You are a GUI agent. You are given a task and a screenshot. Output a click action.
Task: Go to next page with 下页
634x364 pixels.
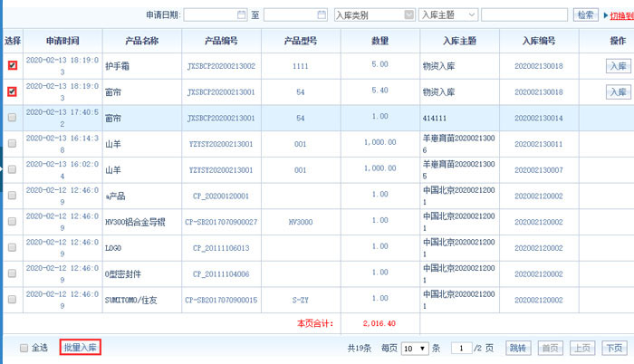point(614,348)
